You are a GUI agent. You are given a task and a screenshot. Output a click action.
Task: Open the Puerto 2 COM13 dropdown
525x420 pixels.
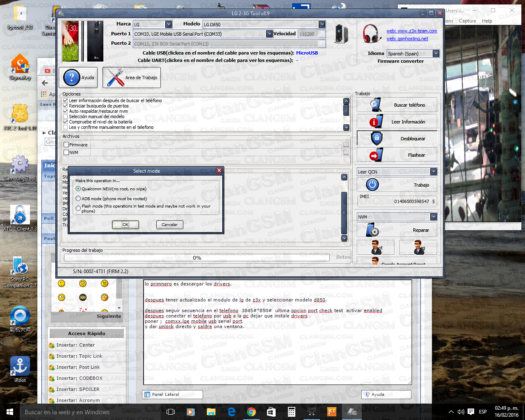click(322, 43)
